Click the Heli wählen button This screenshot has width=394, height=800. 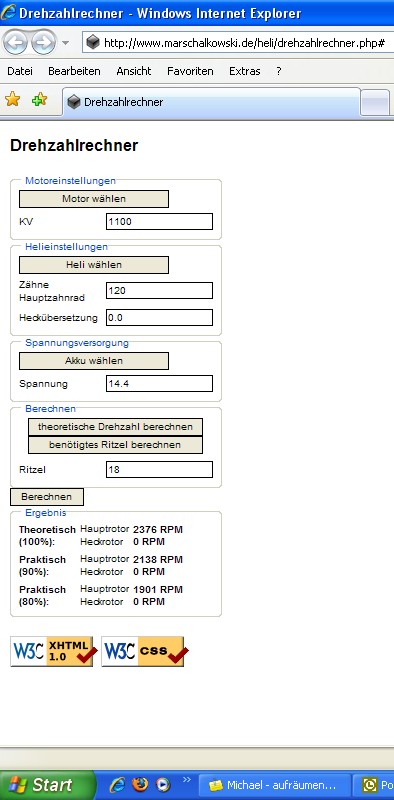[x=94, y=265]
